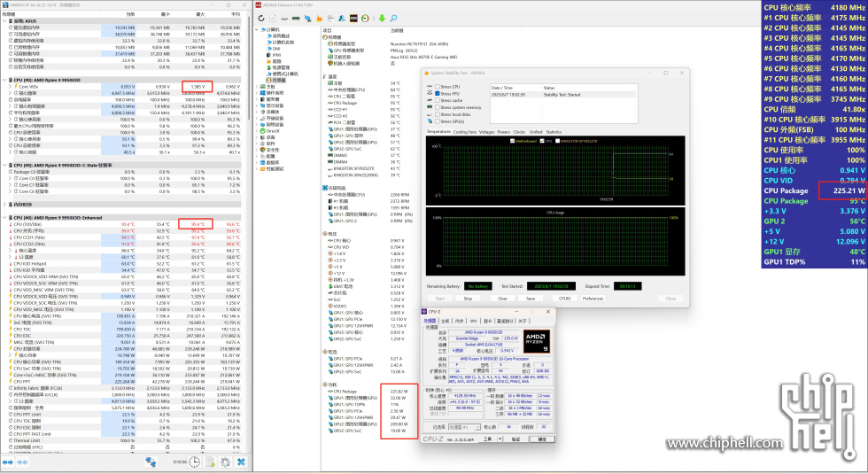Open HWiNFO settings gear icon at bottom

(225, 462)
